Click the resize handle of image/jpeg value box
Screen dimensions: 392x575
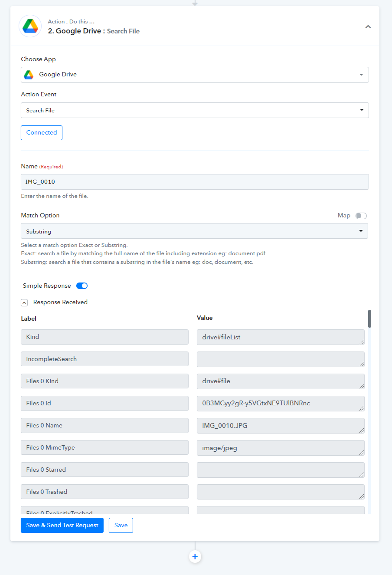[x=362, y=453]
